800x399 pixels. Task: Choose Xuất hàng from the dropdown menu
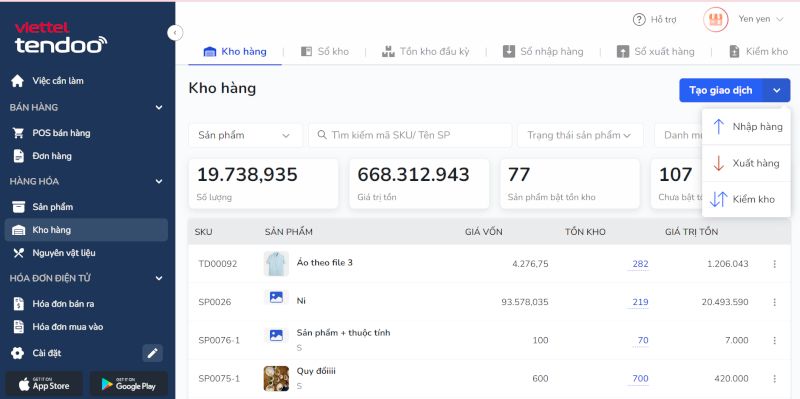746,163
